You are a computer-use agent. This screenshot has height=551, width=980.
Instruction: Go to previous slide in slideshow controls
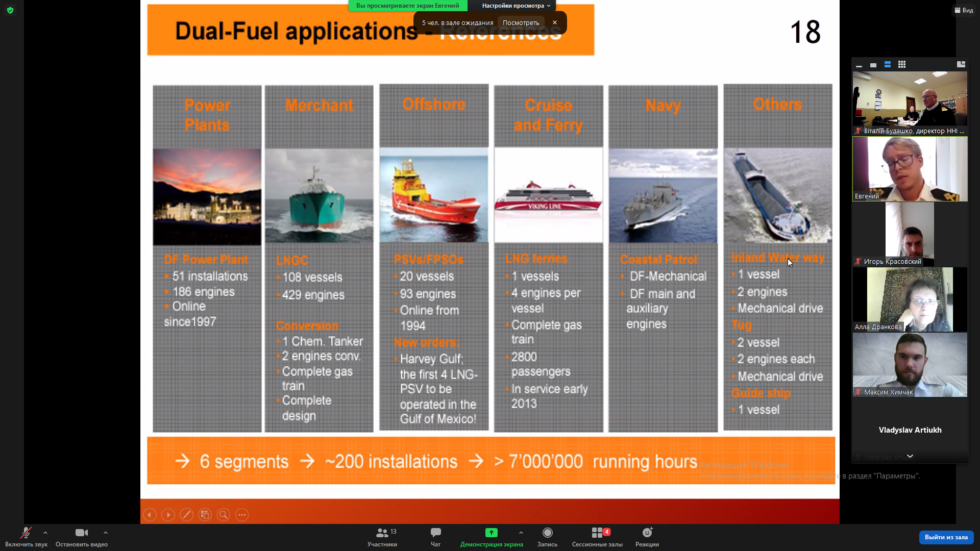coord(150,515)
